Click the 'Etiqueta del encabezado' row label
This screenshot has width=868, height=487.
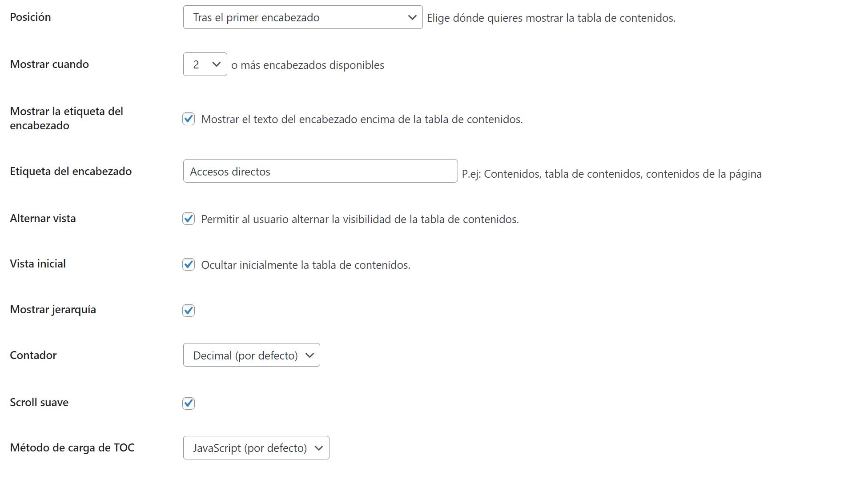(x=71, y=172)
